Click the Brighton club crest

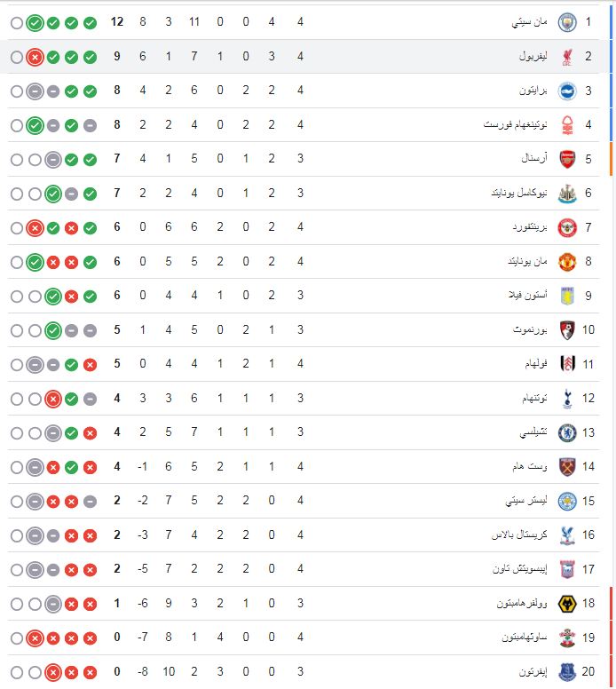(566, 91)
